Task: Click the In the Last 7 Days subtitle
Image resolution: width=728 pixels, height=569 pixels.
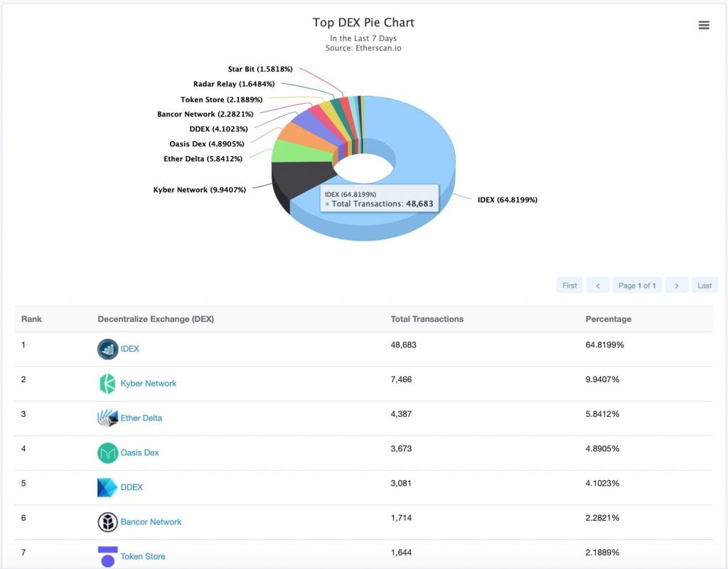Action: tap(363, 38)
